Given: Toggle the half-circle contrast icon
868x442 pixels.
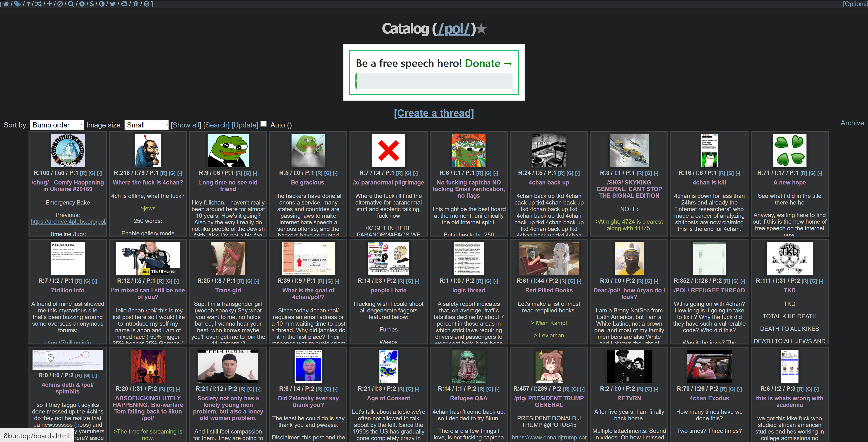Looking at the screenshot, I should 101,4.
